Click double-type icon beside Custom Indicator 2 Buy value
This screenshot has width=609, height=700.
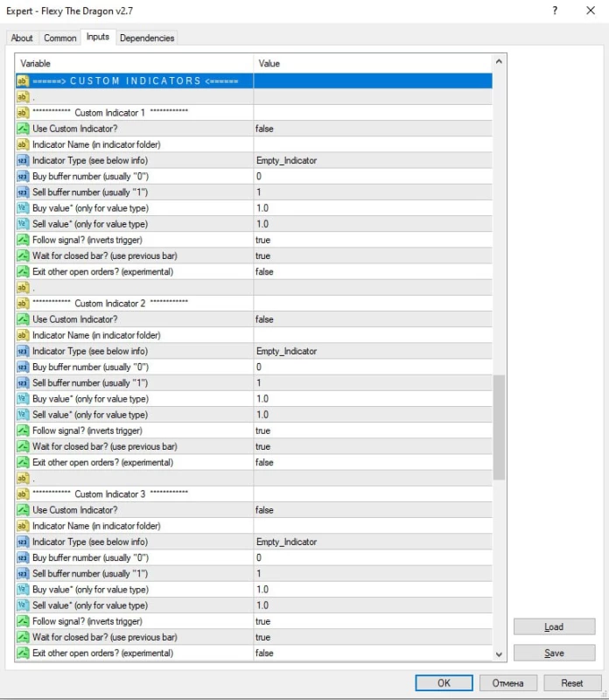[23, 399]
